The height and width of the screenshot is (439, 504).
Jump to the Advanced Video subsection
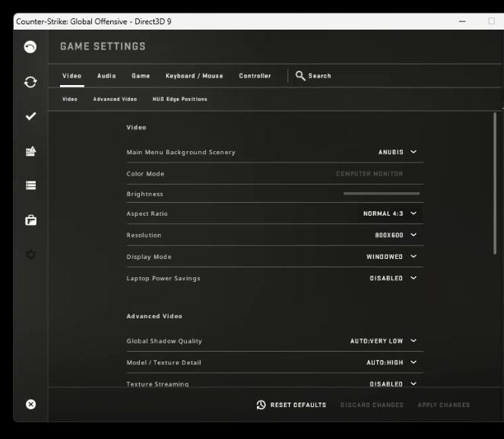[x=115, y=99]
